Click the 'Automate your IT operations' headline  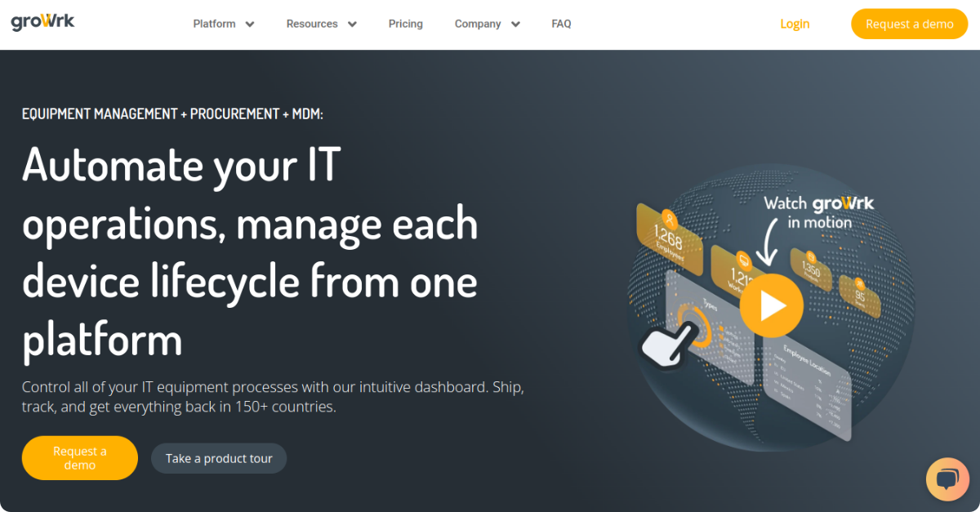[x=250, y=252]
